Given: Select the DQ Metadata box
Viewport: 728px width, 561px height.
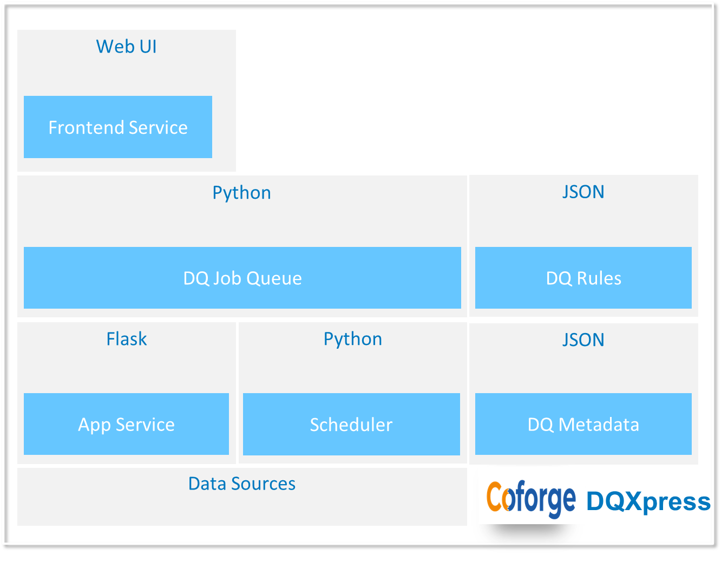Looking at the screenshot, I should pos(583,424).
